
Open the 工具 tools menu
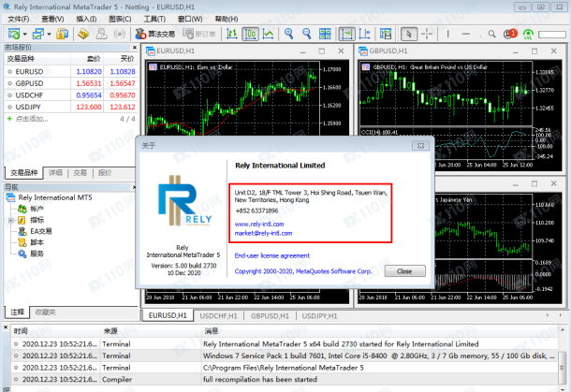[155, 18]
